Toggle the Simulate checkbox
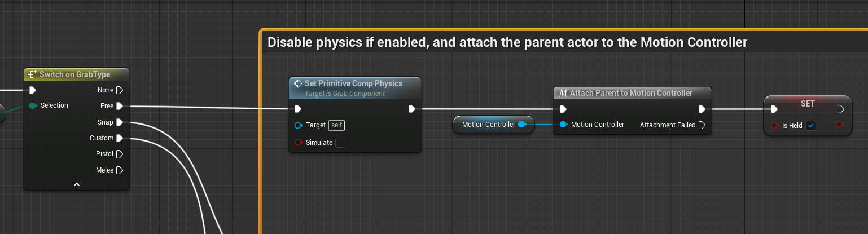 340,143
